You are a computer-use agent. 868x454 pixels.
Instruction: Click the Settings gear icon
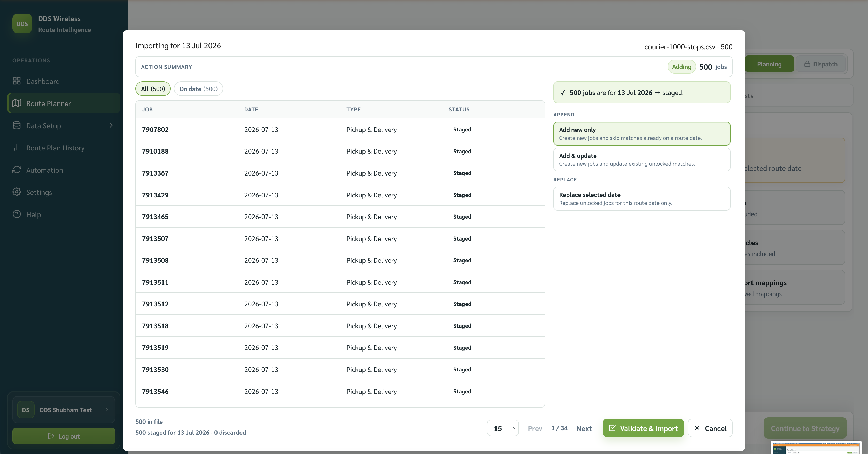(17, 192)
